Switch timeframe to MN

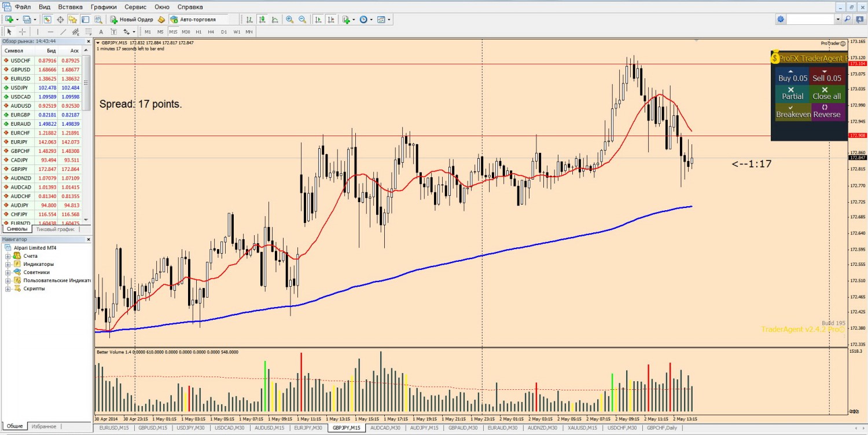(249, 32)
